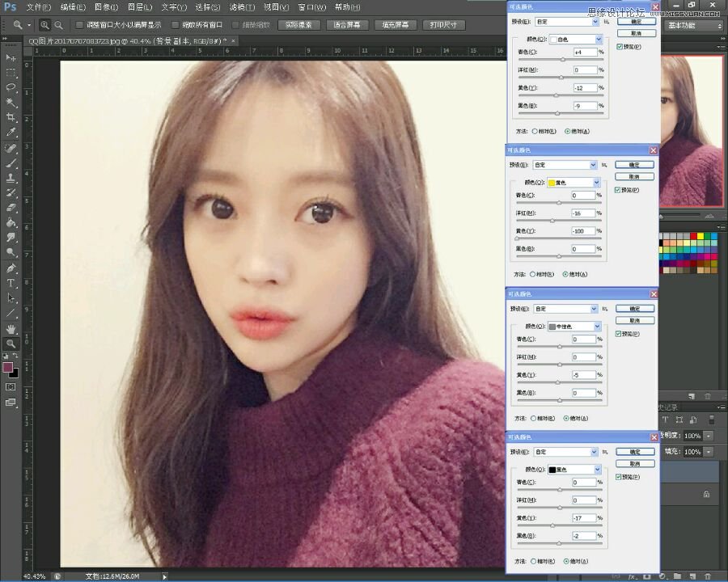
Task: Select the Pen tool
Action: [11, 268]
